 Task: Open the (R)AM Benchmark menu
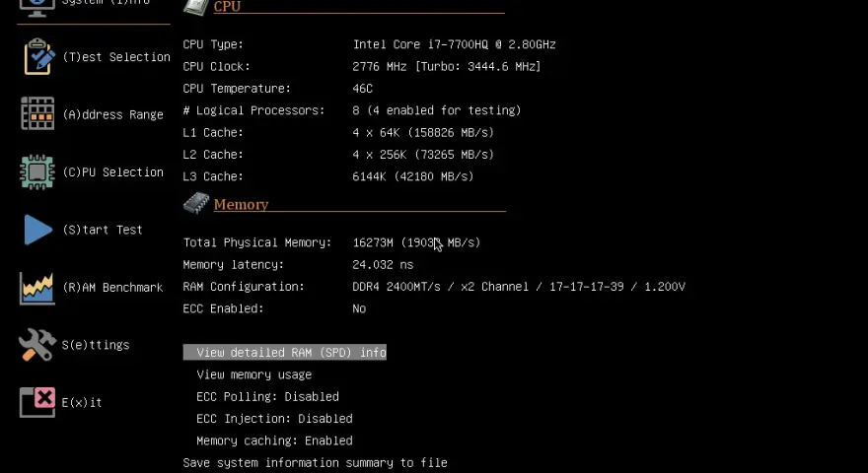click(112, 287)
